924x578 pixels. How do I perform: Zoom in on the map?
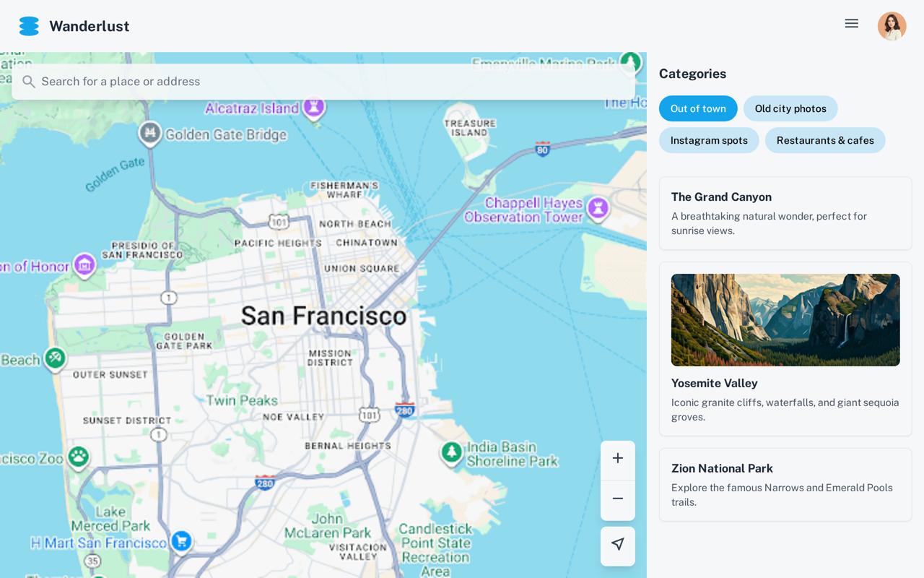(617, 458)
